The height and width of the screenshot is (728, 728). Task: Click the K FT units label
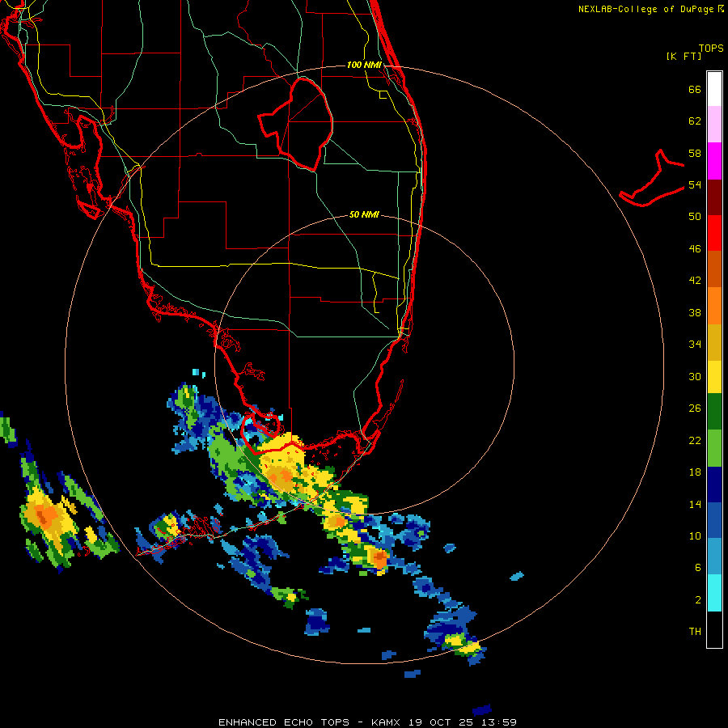pos(684,57)
